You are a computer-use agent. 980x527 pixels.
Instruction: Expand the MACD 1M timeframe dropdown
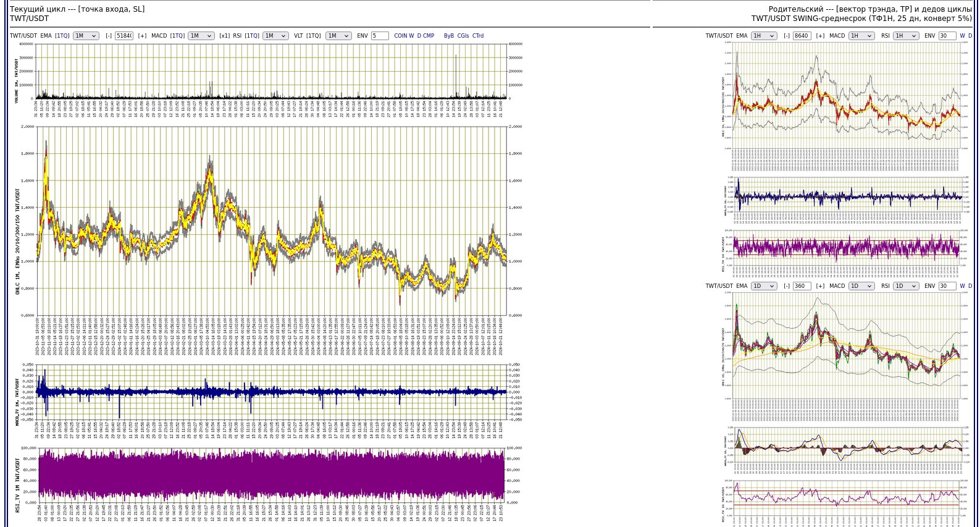click(x=201, y=36)
